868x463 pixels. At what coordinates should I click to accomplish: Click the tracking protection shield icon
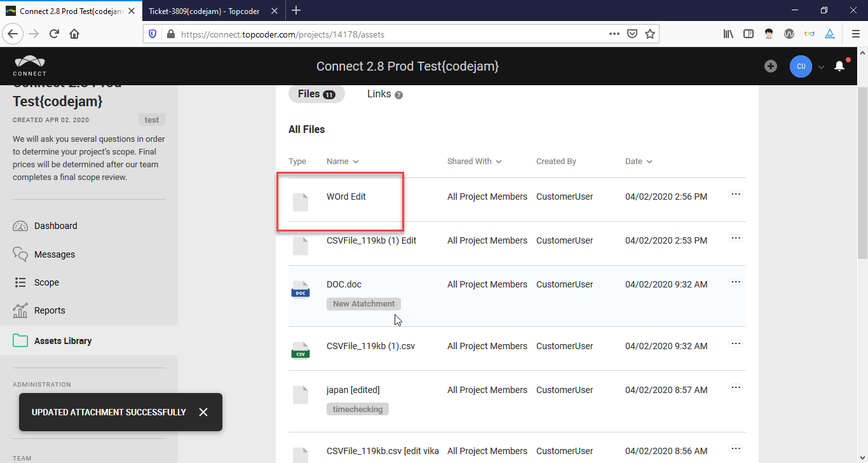(x=153, y=34)
